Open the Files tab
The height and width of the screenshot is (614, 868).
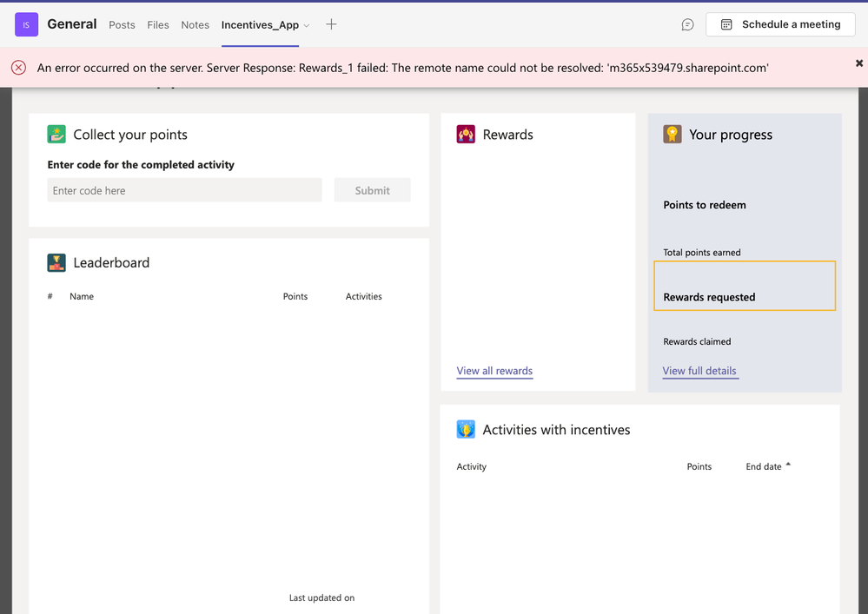point(158,25)
